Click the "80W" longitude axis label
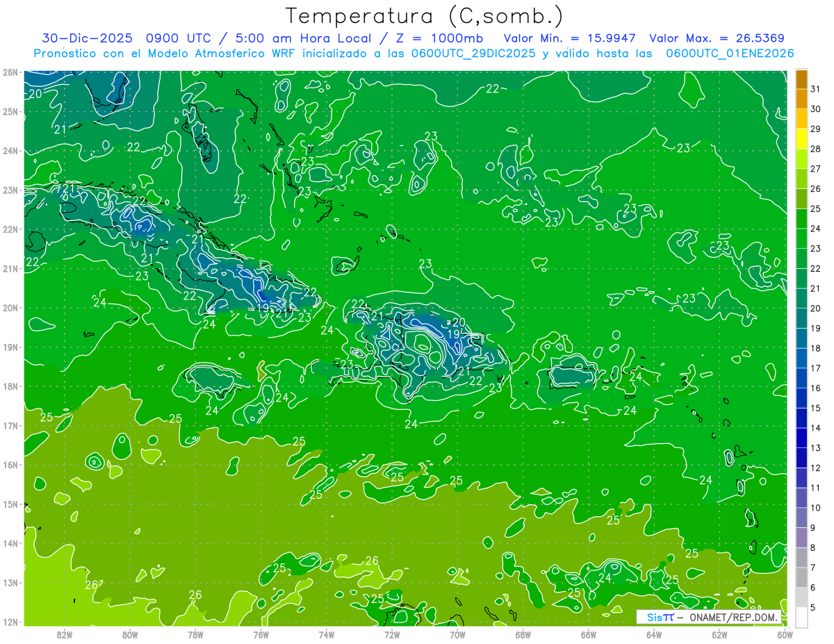Screen dimensions: 834x644 click(x=130, y=634)
